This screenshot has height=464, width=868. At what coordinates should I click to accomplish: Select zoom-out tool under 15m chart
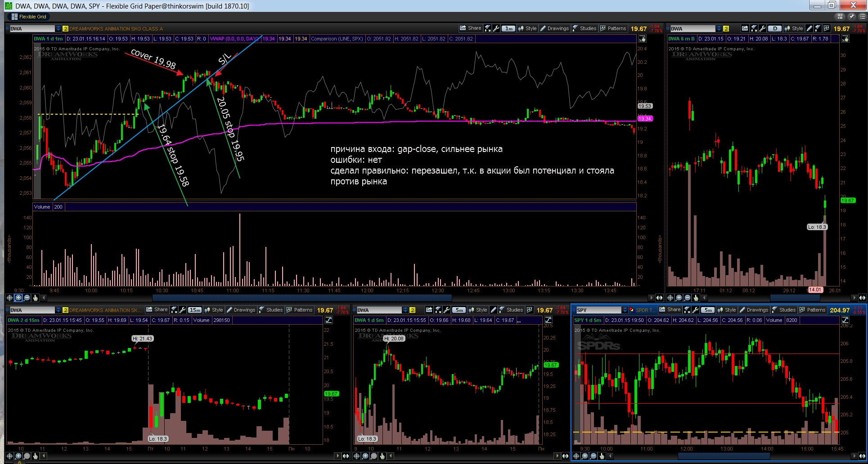27,456
